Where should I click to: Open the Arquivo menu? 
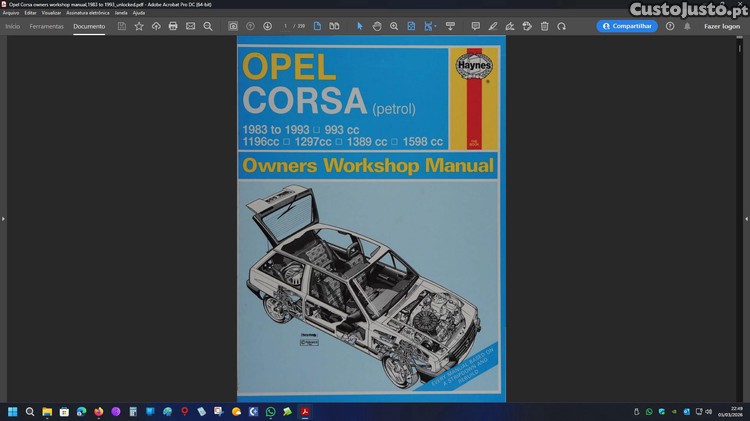pos(11,13)
